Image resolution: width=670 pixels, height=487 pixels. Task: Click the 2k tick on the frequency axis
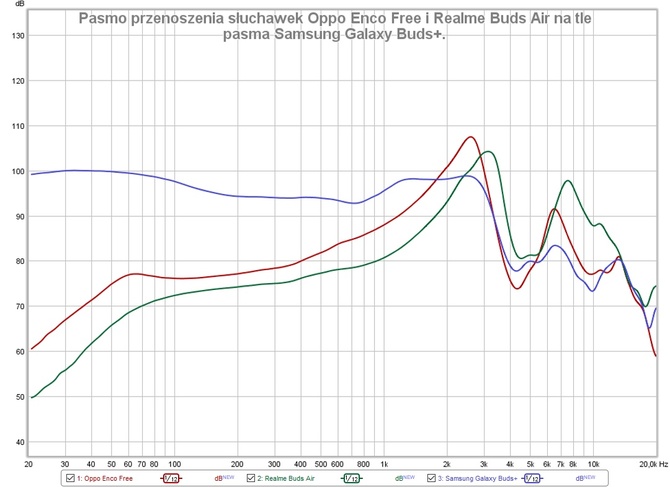point(447,464)
